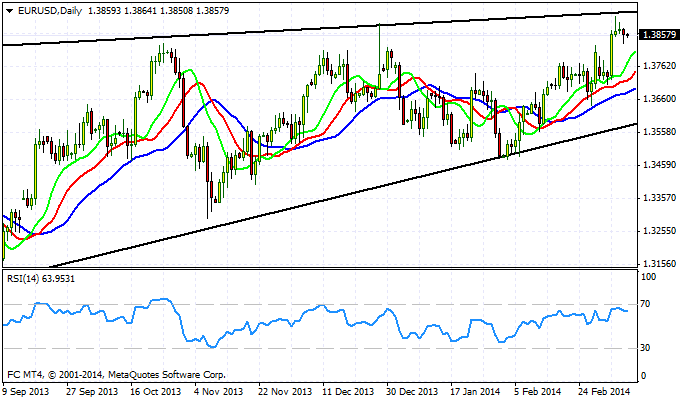Select the date label 16 Oct 2013
680x400 pixels.
coord(156,392)
